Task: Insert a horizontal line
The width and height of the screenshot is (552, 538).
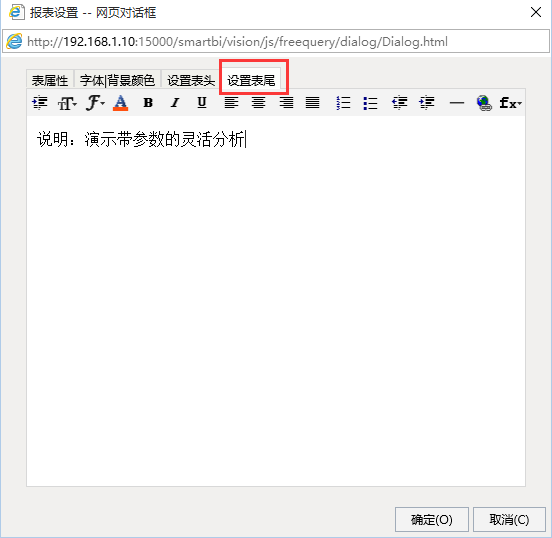Action: pos(457,103)
